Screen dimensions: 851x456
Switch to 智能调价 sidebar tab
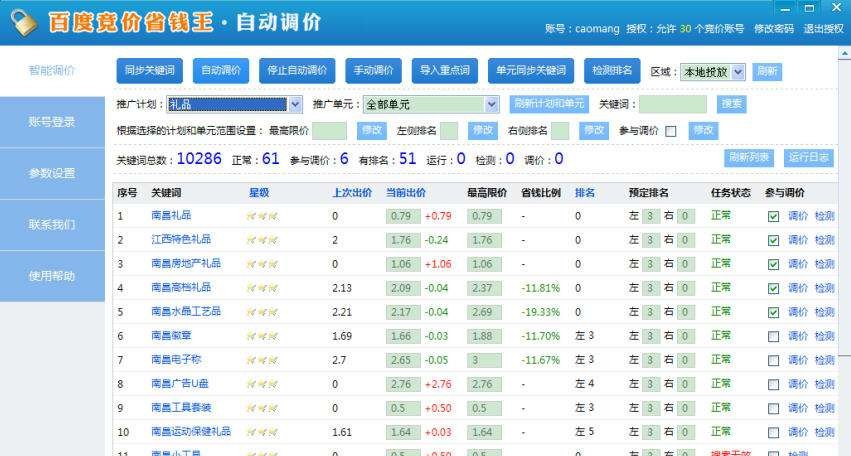pos(52,71)
